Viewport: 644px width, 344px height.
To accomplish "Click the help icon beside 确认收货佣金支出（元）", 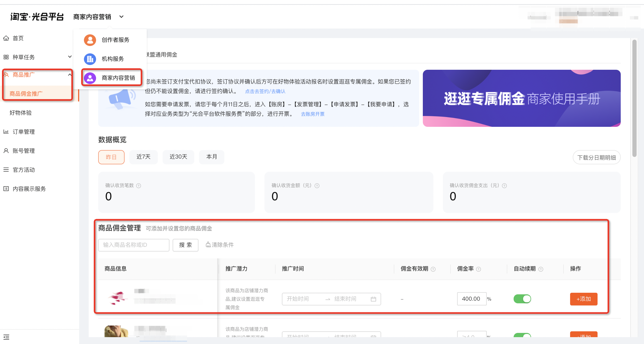I will click(x=504, y=186).
